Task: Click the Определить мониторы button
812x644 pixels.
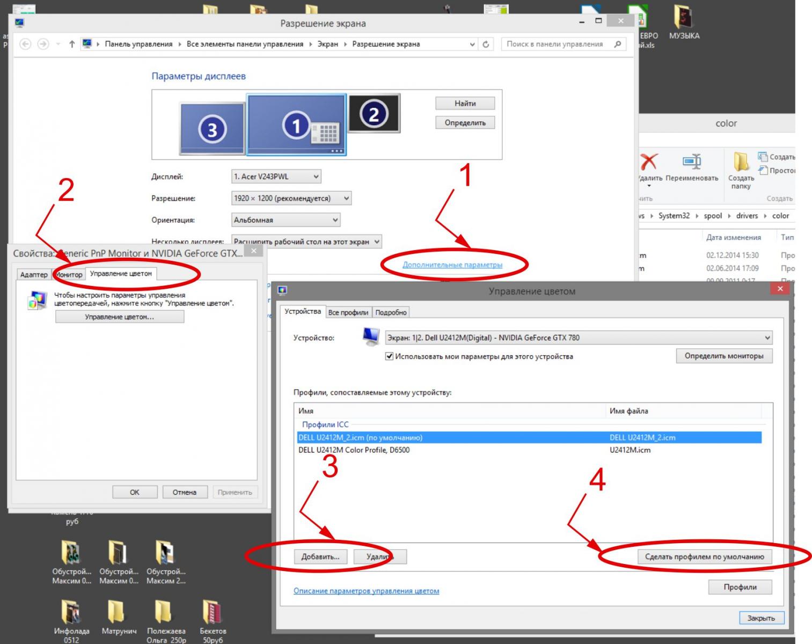Action: click(x=724, y=356)
